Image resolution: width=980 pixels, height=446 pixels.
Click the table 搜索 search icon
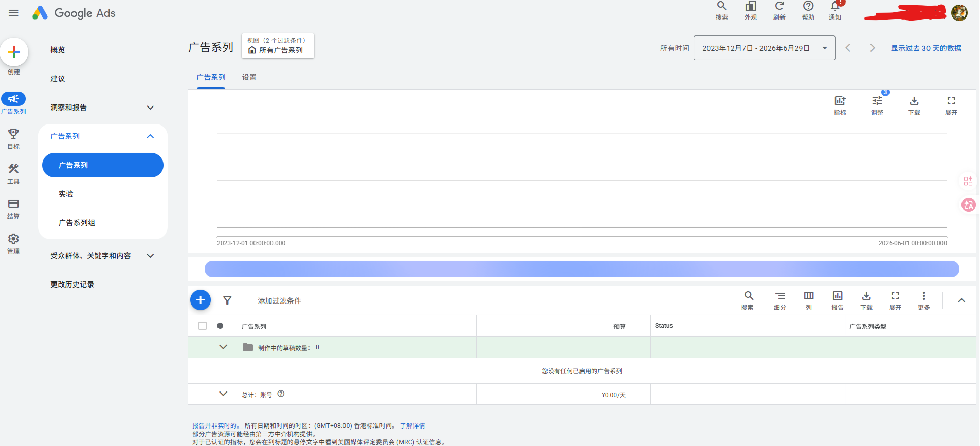click(x=749, y=300)
